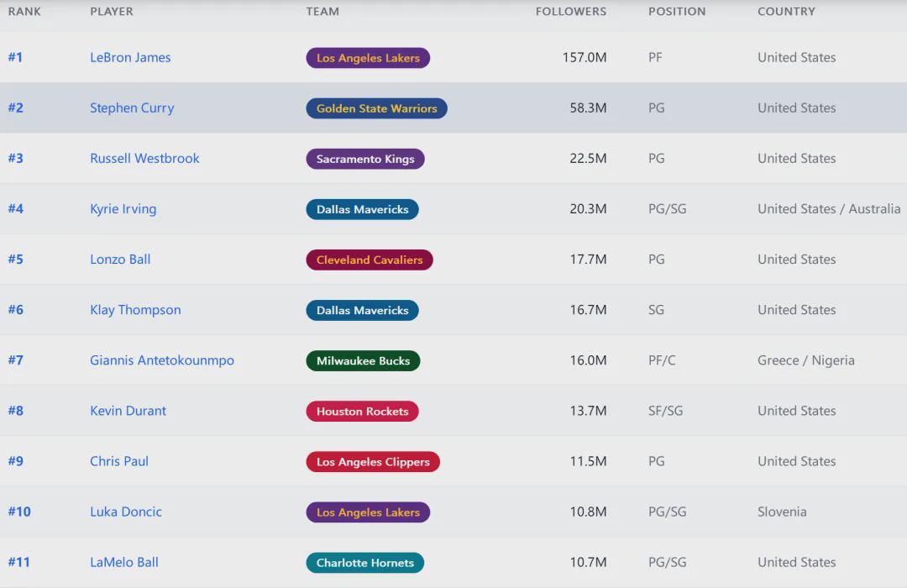Sort by the Rank column header
The height and width of the screenshot is (588, 907).
click(24, 12)
